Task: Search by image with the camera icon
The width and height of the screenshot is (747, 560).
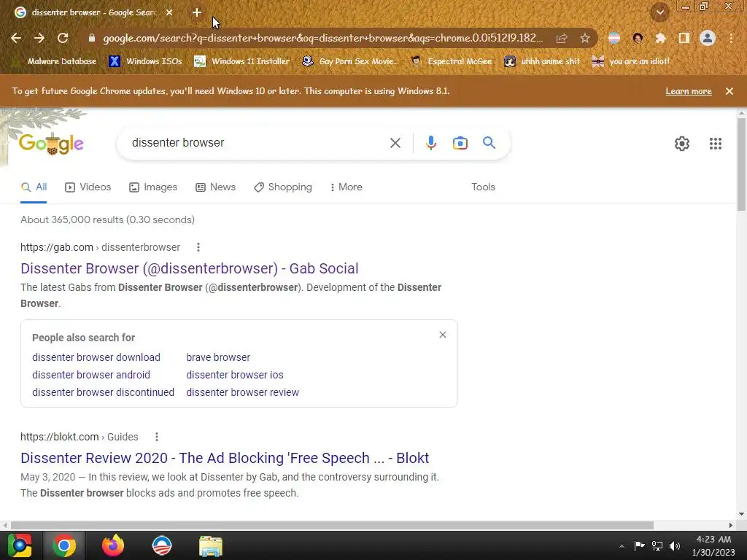Action: pos(460,143)
